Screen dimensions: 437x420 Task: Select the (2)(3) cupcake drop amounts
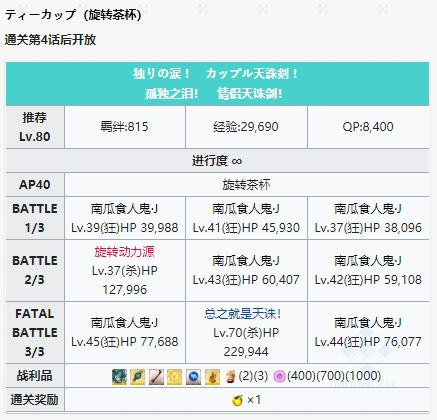pos(253,376)
